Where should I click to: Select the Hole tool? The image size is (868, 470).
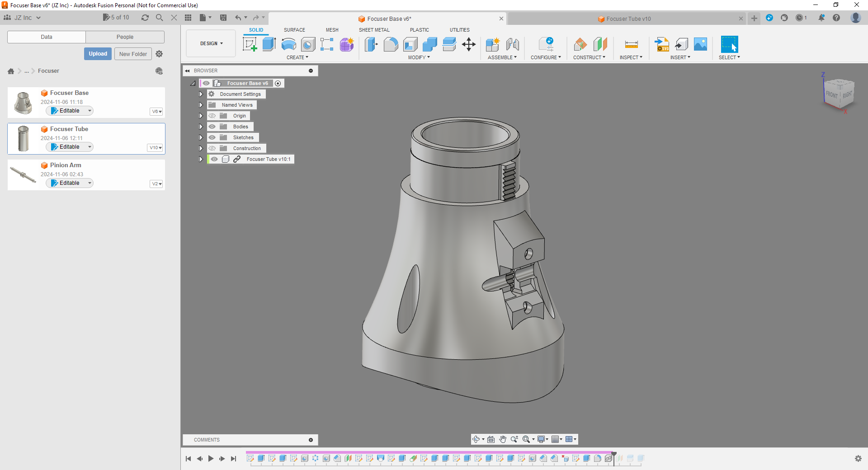tap(308, 44)
